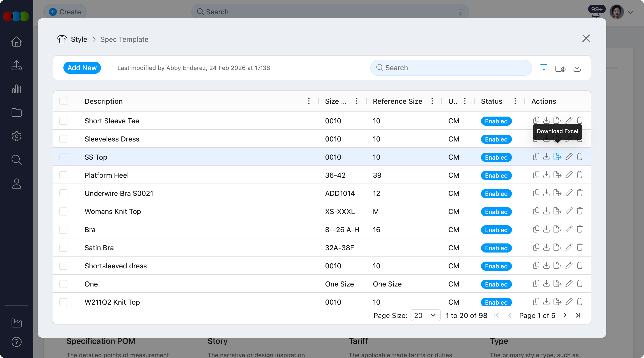Open the column settings icon in toolbar
Image resolution: width=644 pixels, height=358 pixels.
tap(560, 67)
